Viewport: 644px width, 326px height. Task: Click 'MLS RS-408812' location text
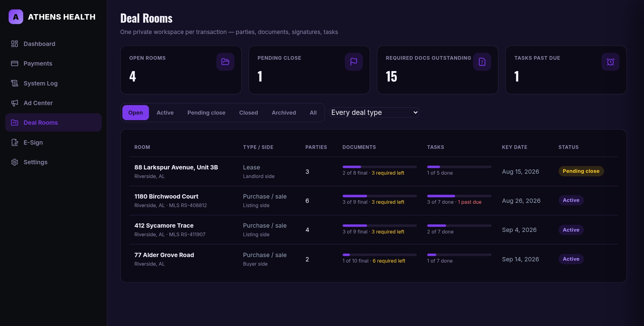(188, 205)
